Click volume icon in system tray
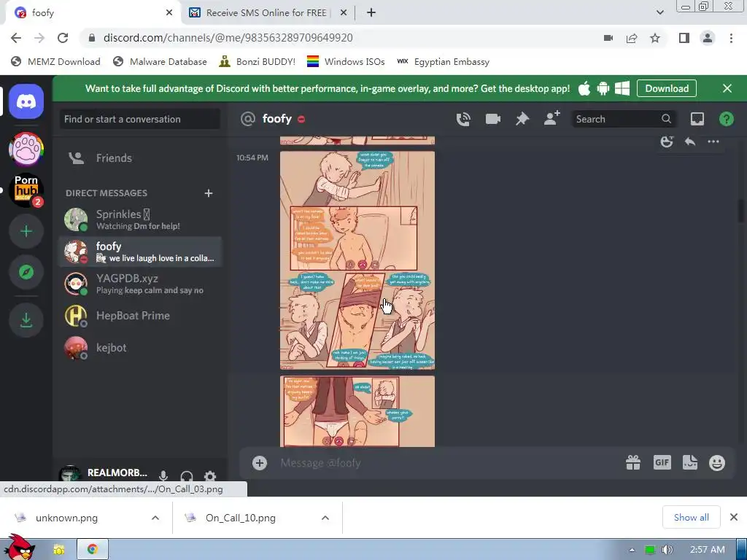The width and height of the screenshot is (747, 560). coord(667,550)
